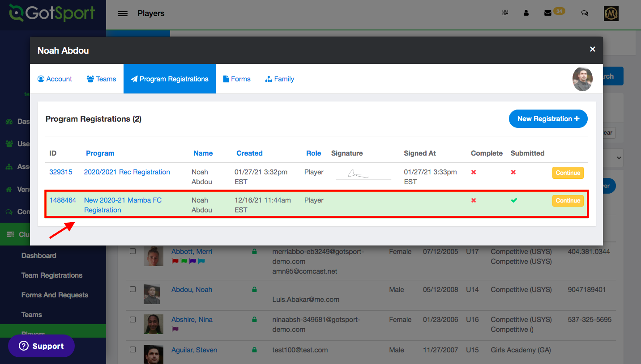Click green flag under Abbott, Merri

(x=184, y=261)
